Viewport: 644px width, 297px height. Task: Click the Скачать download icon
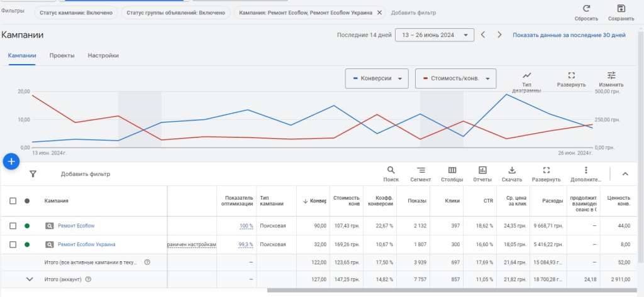click(512, 170)
